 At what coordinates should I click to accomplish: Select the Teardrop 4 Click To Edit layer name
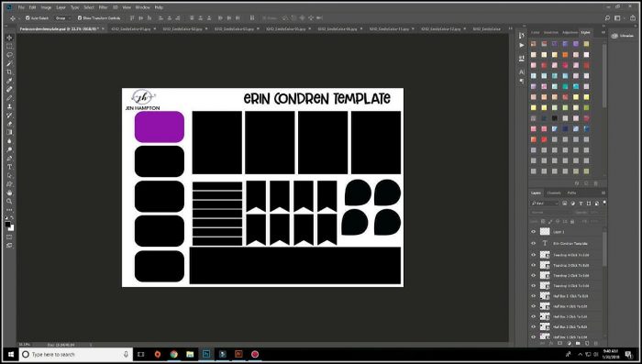(x=570, y=255)
